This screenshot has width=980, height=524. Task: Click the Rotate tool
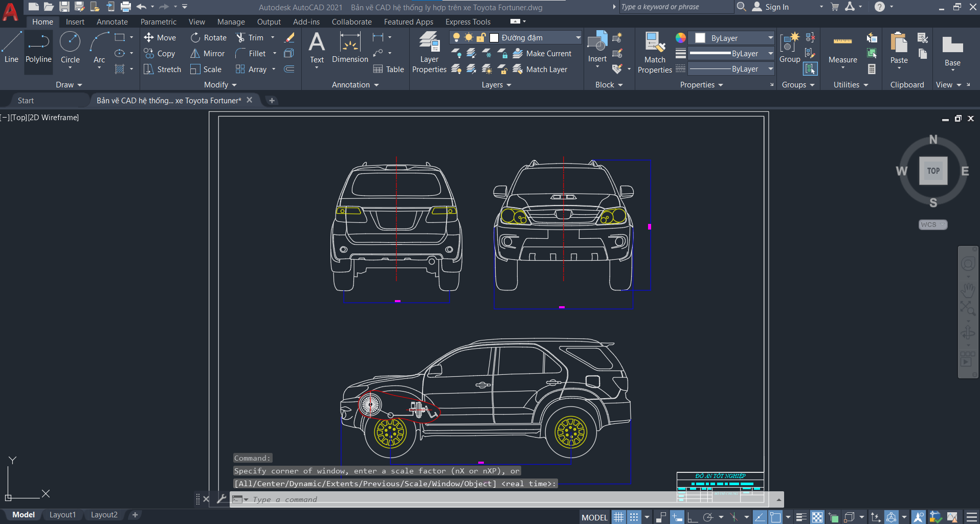click(208, 37)
